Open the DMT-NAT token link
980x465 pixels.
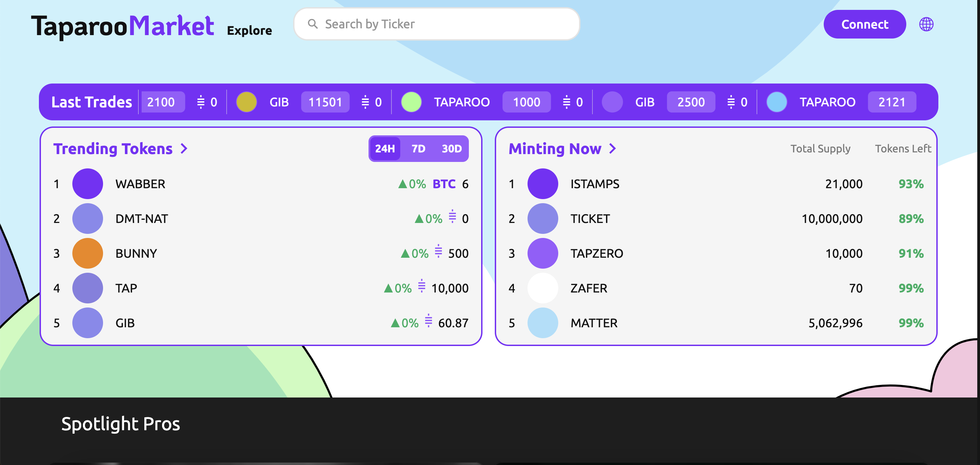[x=142, y=219]
